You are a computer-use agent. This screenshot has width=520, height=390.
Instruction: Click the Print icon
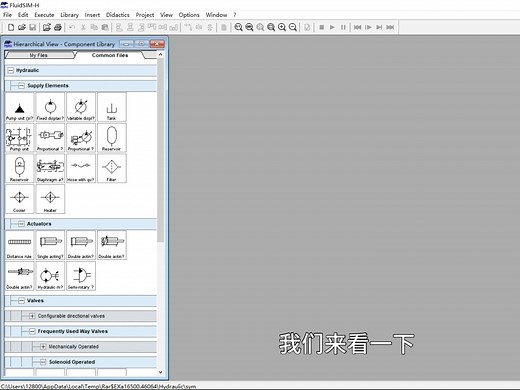(x=58, y=27)
